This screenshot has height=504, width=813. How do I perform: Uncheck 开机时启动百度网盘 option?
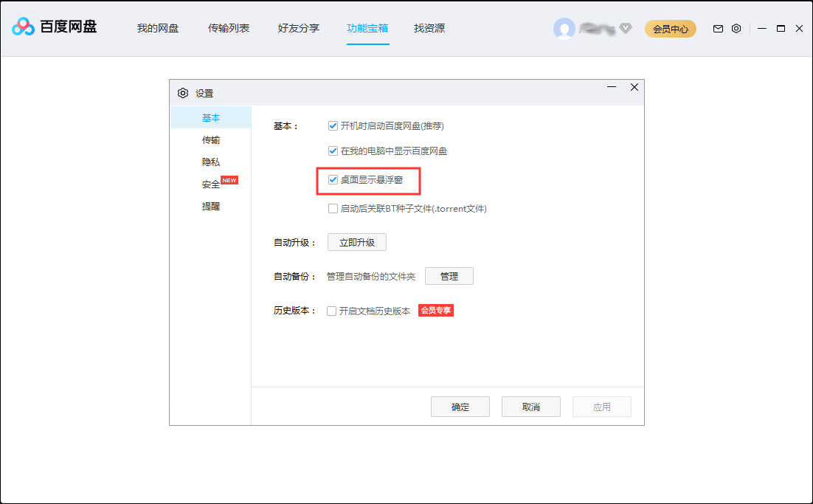pos(333,125)
